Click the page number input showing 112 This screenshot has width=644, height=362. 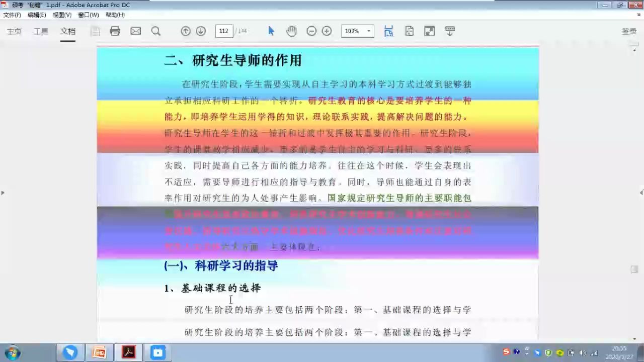224,31
